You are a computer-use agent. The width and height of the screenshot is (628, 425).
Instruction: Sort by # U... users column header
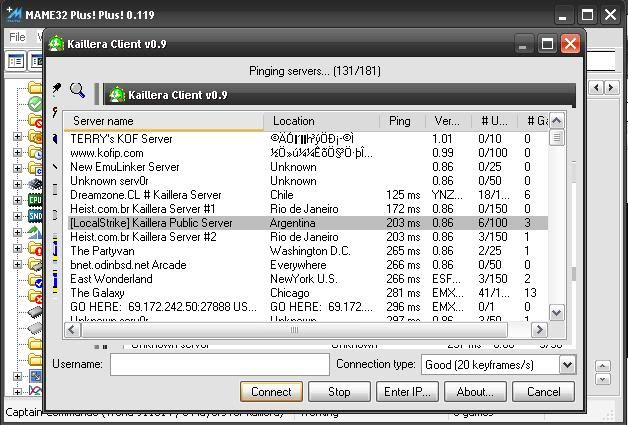(x=494, y=121)
